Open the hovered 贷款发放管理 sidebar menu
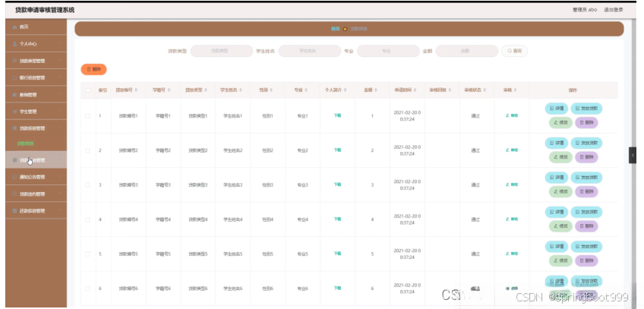This screenshot has width=644, height=309. [x=36, y=160]
